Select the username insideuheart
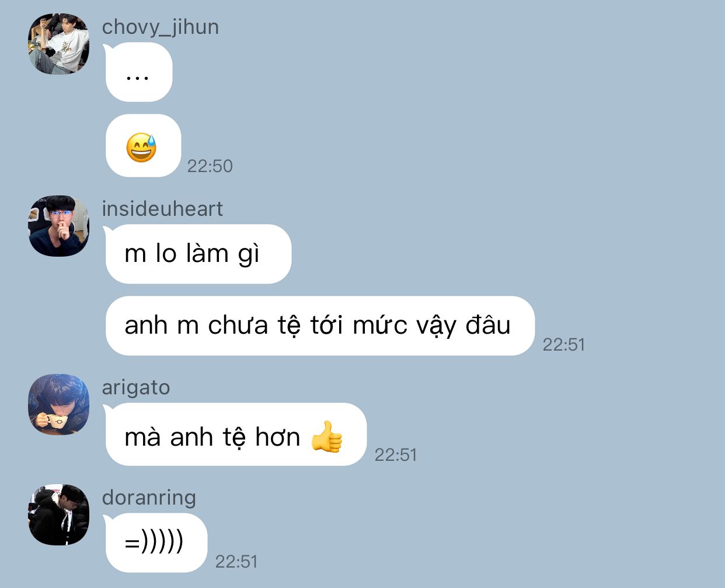This screenshot has width=725, height=588. [162, 208]
